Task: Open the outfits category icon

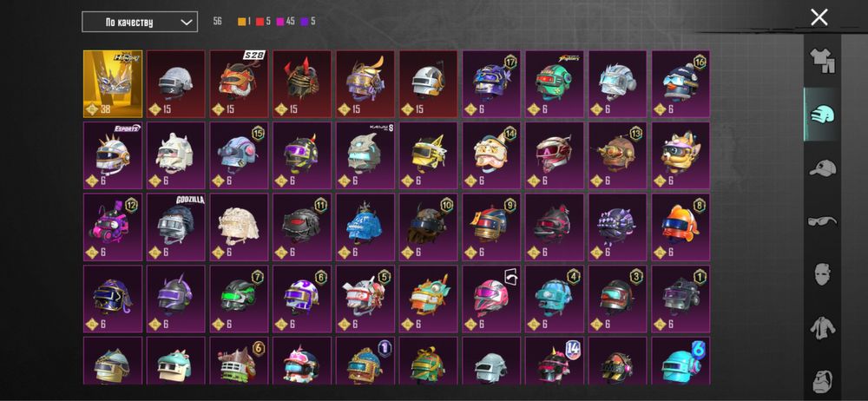Action: click(x=823, y=61)
